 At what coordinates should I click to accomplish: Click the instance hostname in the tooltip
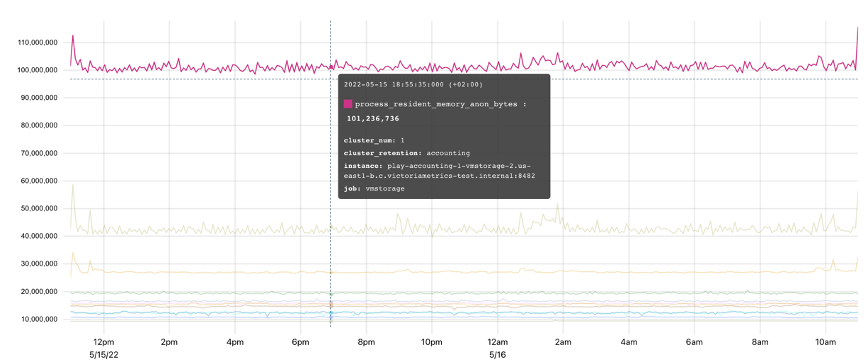(x=439, y=171)
